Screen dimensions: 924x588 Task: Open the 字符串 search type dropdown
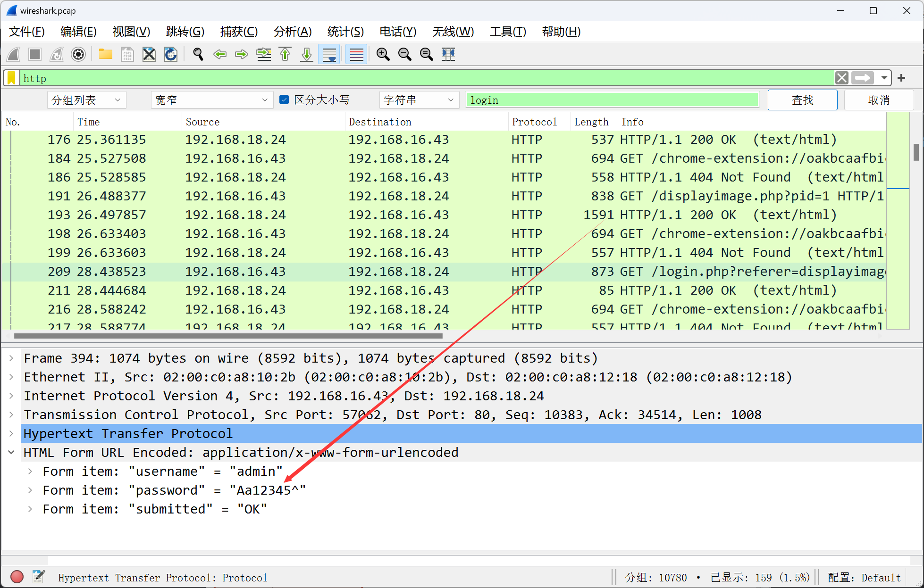pyautogui.click(x=418, y=100)
